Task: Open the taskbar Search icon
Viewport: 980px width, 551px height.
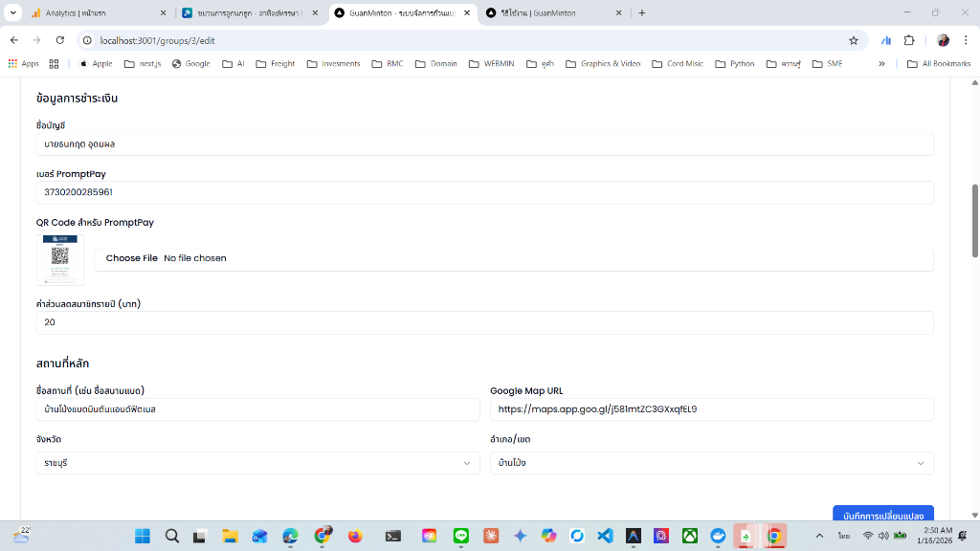Action: 172,536
